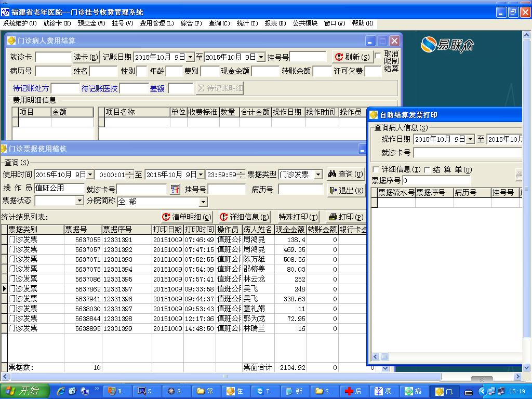The image size is (532, 399).
Task: Click the 打印(P) printer button
Action: [x=346, y=217]
